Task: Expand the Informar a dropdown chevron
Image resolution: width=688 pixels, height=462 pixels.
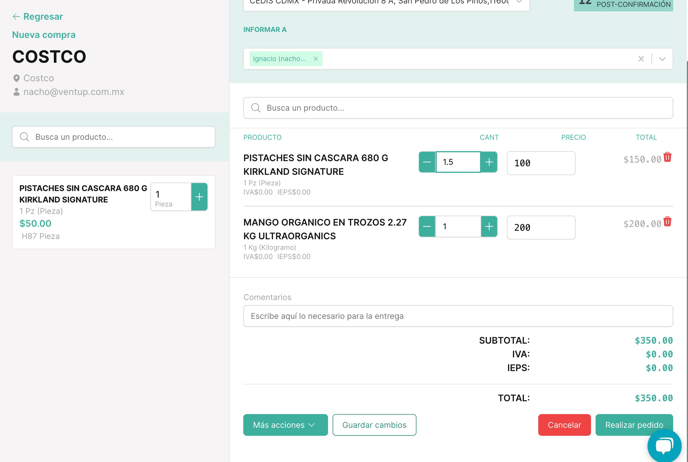Action: (x=662, y=59)
